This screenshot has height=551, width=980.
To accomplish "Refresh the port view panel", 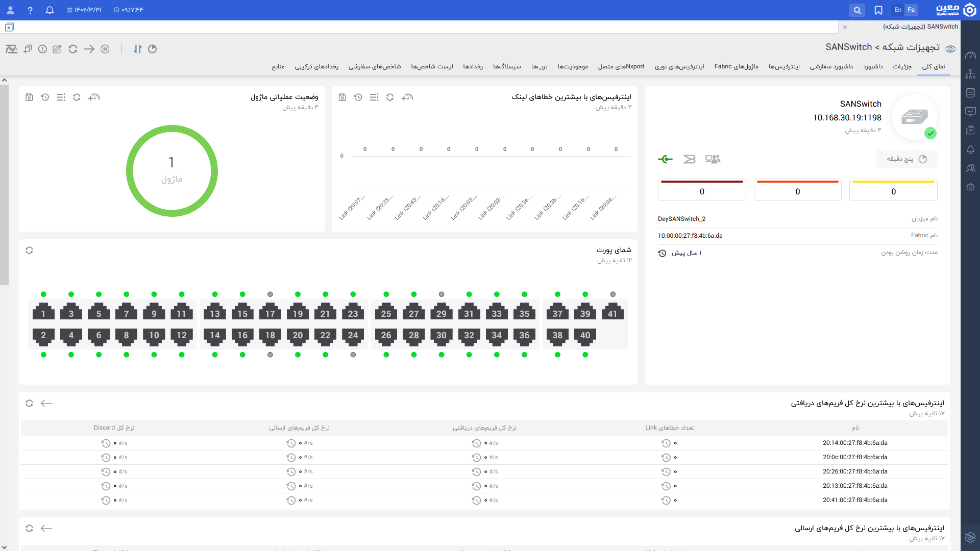I will [29, 250].
